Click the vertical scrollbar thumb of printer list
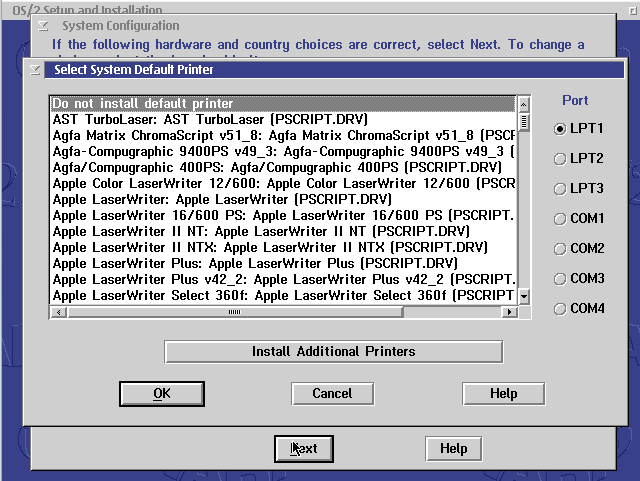Image resolution: width=640 pixels, height=481 pixels. 524,122
